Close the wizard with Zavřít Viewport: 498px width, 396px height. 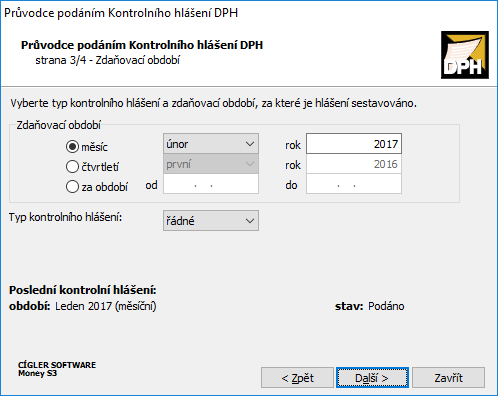click(448, 378)
